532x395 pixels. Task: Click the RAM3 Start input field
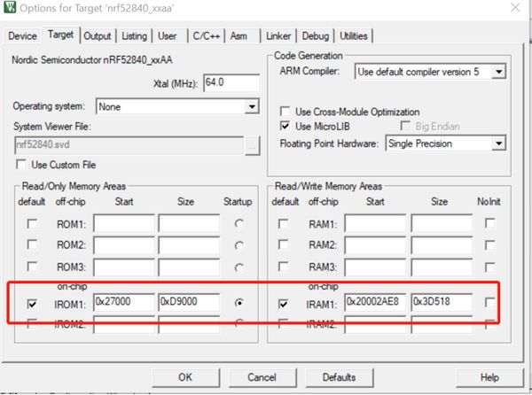[375, 267]
